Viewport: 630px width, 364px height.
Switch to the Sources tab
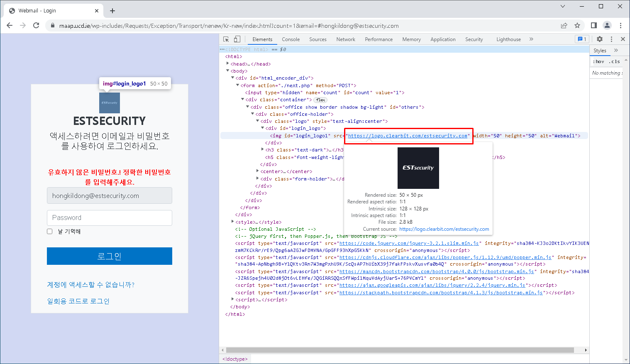(x=318, y=39)
